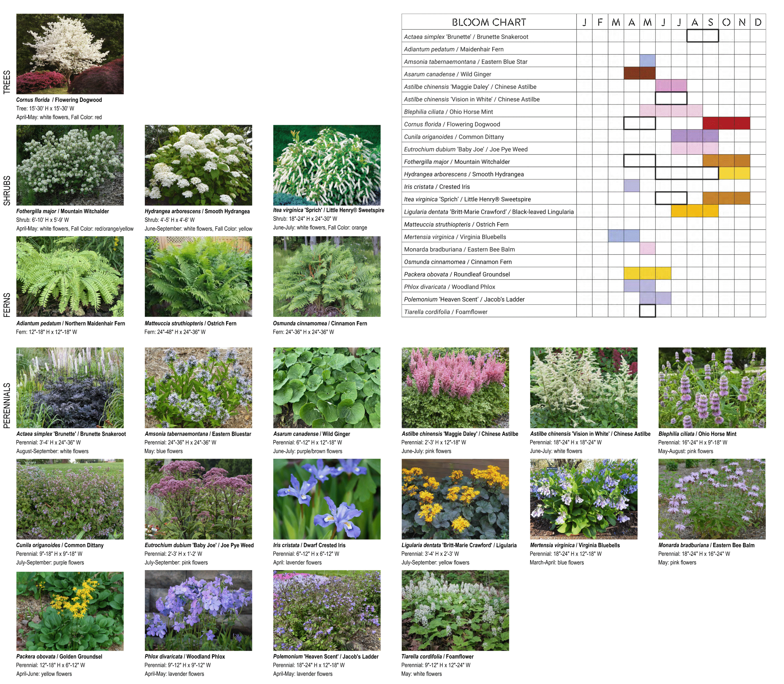Click the Foamflower perennial photo

pos(455,611)
